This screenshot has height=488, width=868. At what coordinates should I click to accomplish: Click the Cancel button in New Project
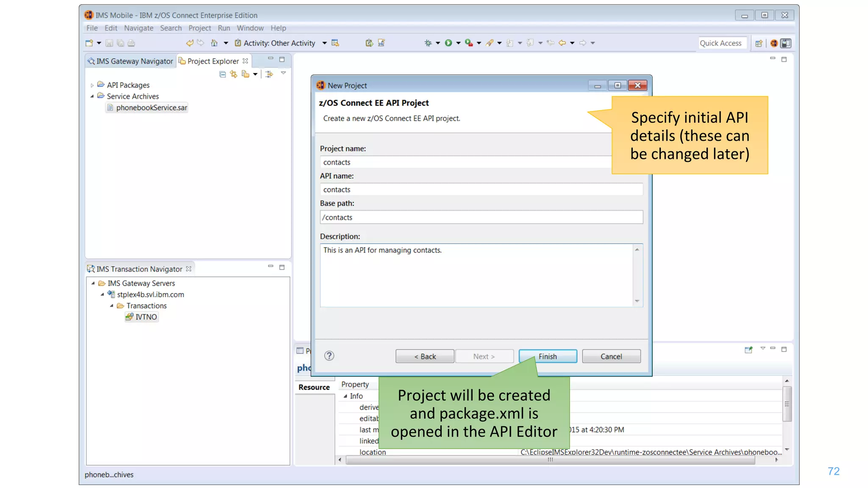(x=611, y=356)
